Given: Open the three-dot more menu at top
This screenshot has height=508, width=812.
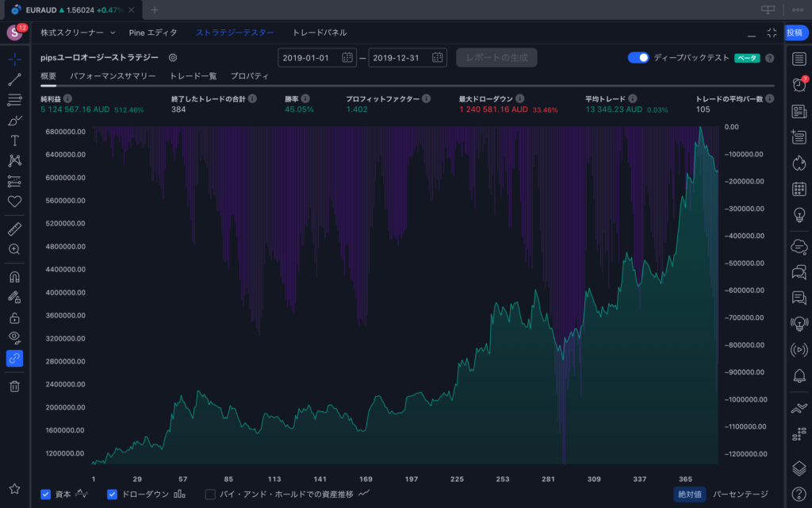Looking at the screenshot, I should pyautogui.click(x=798, y=10).
